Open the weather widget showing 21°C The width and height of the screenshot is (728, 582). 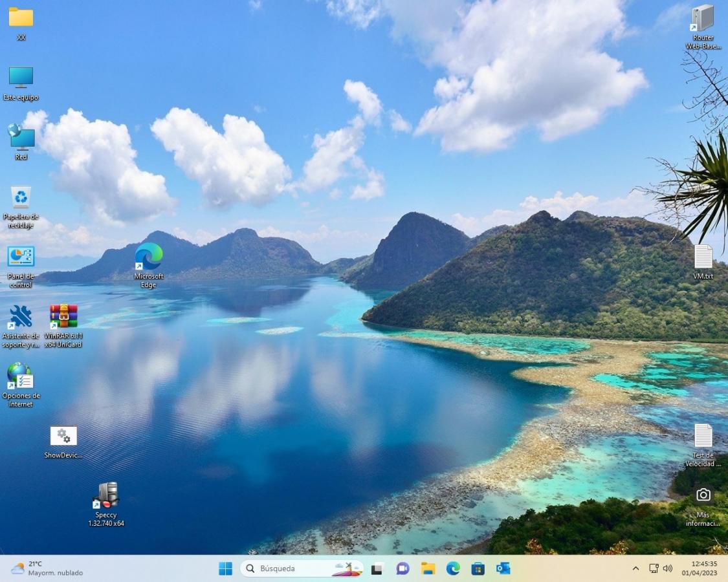click(47, 568)
